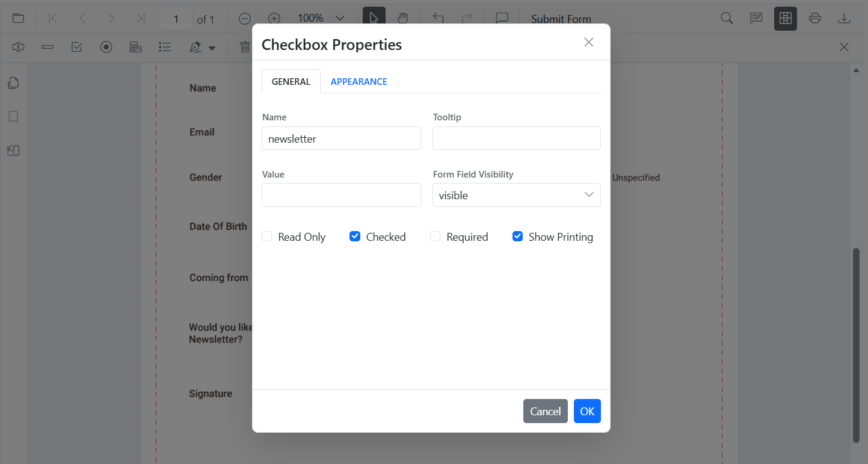This screenshot has height=464, width=868.
Task: Open the search panel
Action: pyautogui.click(x=726, y=18)
